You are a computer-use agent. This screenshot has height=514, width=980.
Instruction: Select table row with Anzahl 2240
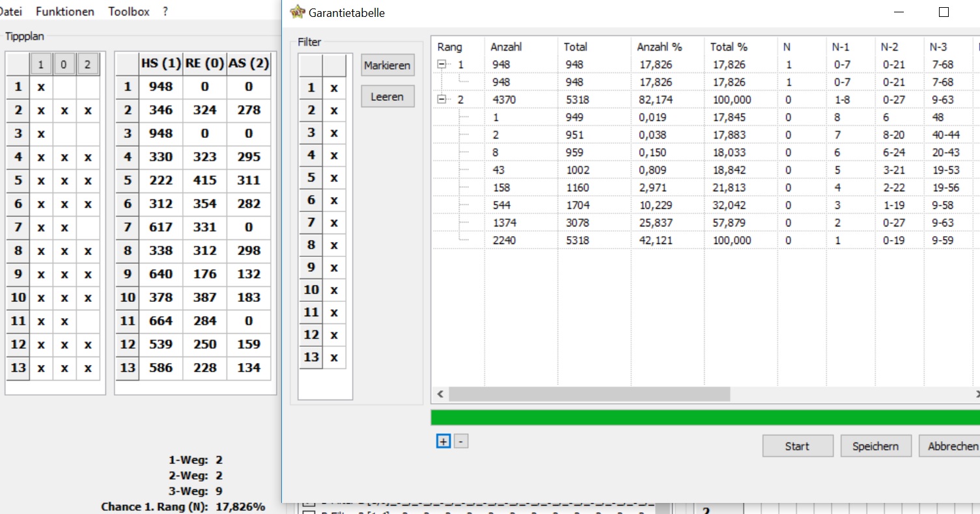(x=705, y=240)
